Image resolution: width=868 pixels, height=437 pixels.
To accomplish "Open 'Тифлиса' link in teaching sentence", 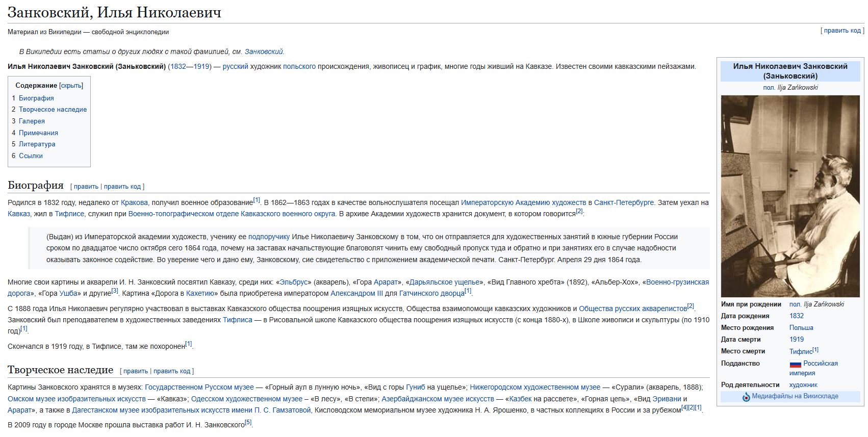I will point(238,320).
